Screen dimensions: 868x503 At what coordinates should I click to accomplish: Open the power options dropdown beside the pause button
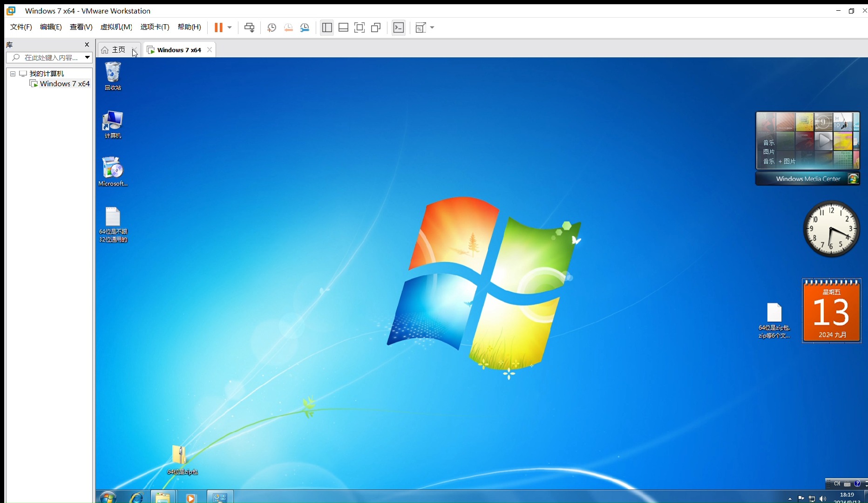(x=230, y=27)
